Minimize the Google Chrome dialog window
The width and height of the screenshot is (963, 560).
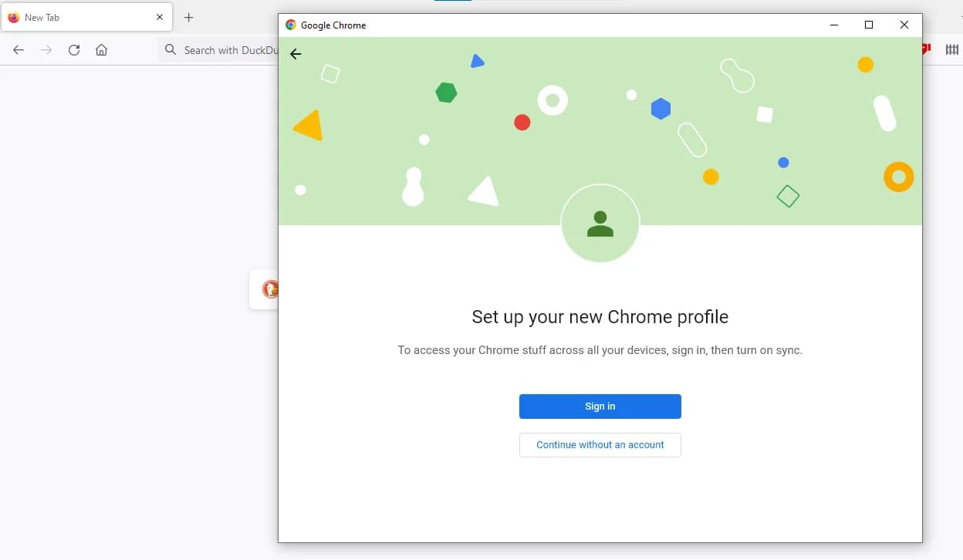click(834, 25)
